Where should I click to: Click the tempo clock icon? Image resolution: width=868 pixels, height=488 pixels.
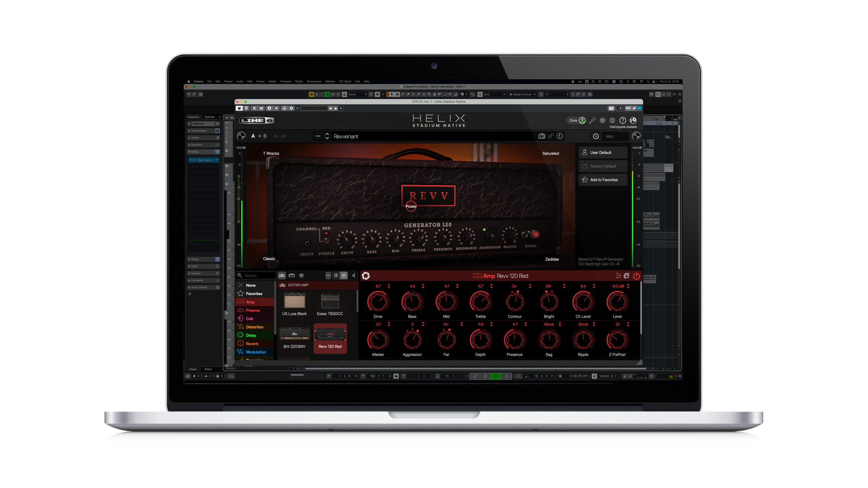pyautogui.click(x=596, y=136)
